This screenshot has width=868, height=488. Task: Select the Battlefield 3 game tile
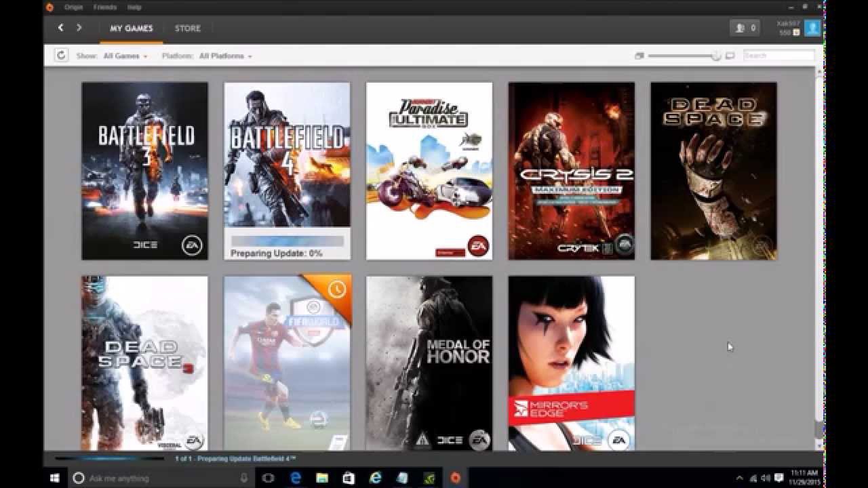point(145,171)
